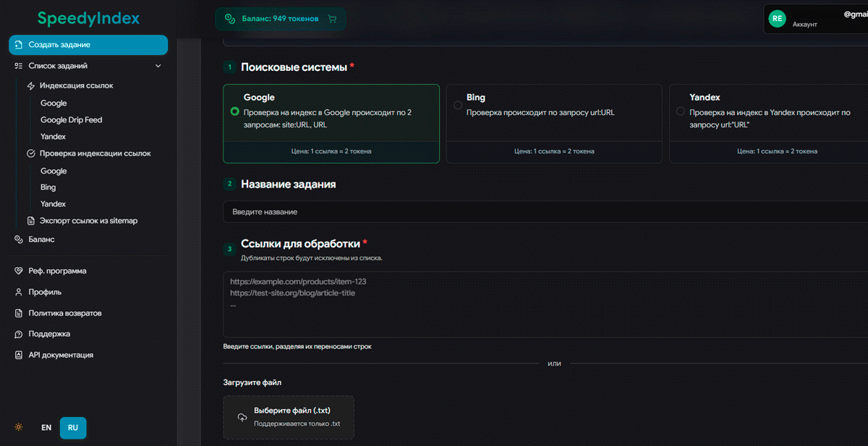This screenshot has height=446, width=868.
Task: Focus the links textarea
Action: click(x=546, y=304)
